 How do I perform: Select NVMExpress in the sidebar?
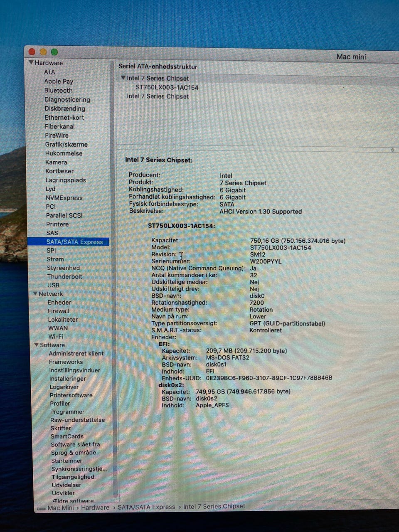64,198
